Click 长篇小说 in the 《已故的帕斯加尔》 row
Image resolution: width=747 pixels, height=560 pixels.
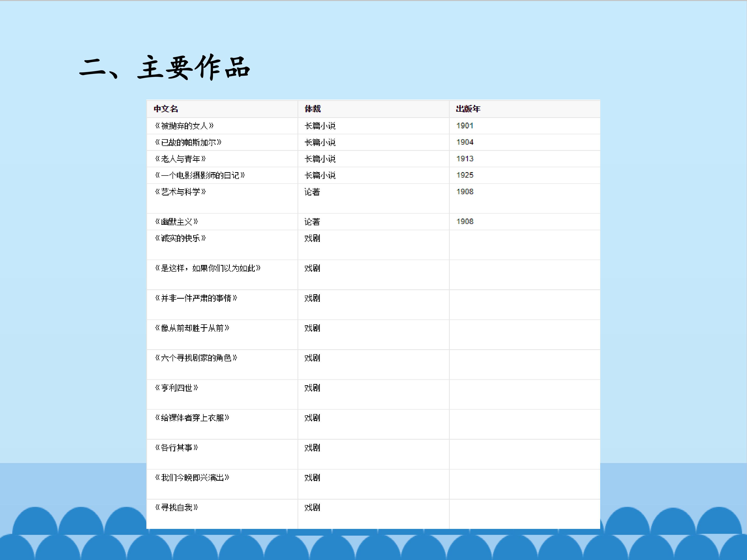coord(320,142)
